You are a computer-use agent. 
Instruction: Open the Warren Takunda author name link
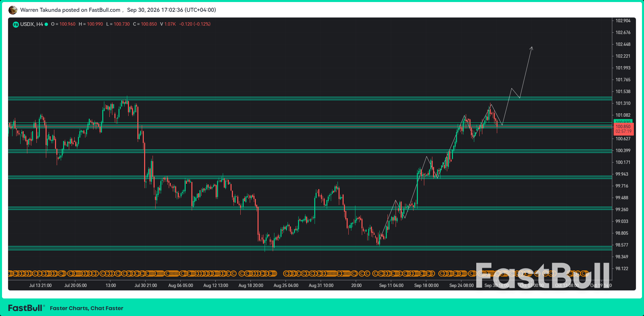41,10
